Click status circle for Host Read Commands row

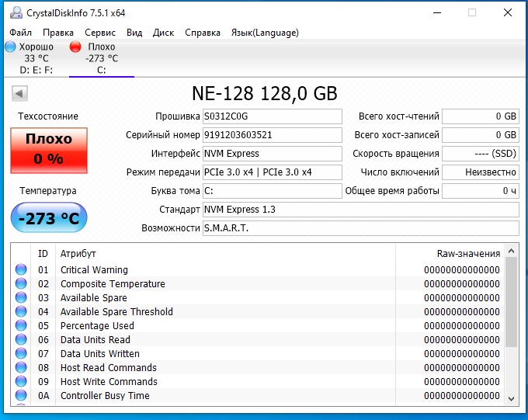(21, 367)
